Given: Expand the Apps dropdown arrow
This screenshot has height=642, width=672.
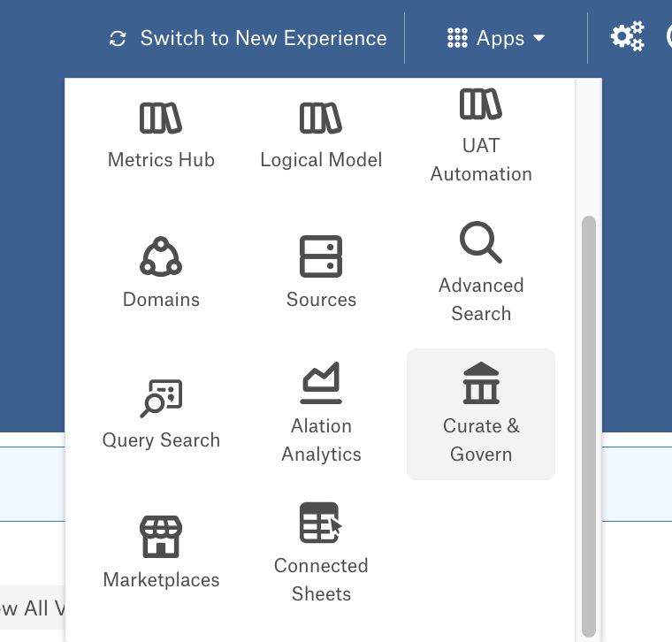Looking at the screenshot, I should pyautogui.click(x=539, y=38).
